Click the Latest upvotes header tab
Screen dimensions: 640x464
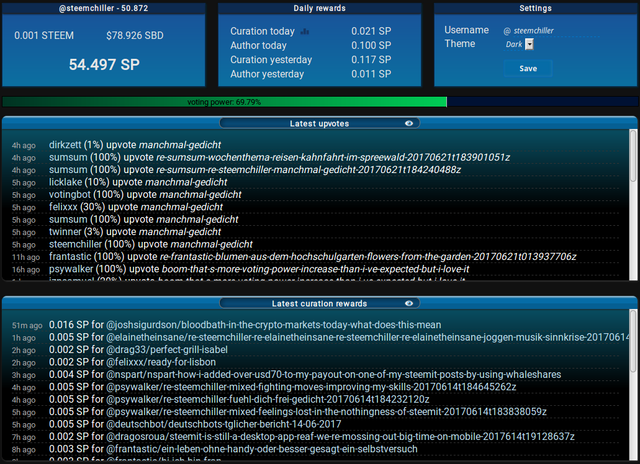(320, 123)
